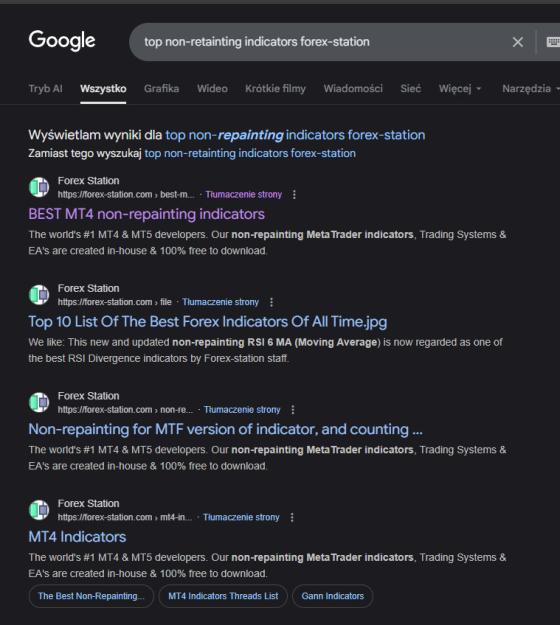Switch to the Grafika tab
The image size is (560, 625).
click(161, 88)
